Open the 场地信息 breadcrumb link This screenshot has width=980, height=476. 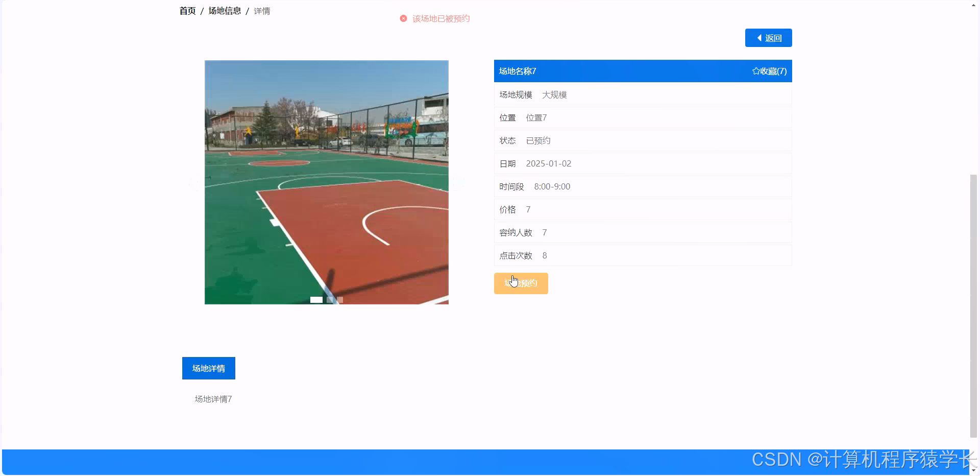224,10
